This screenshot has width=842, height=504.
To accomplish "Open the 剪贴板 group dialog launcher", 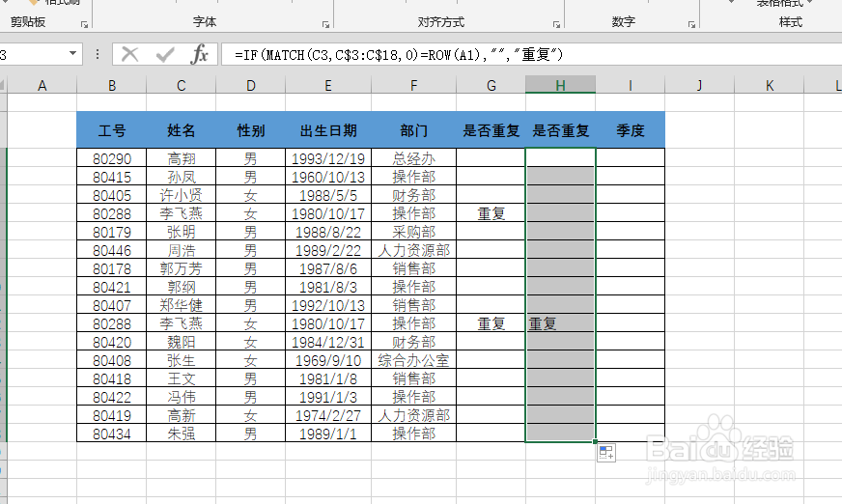I will tap(84, 24).
